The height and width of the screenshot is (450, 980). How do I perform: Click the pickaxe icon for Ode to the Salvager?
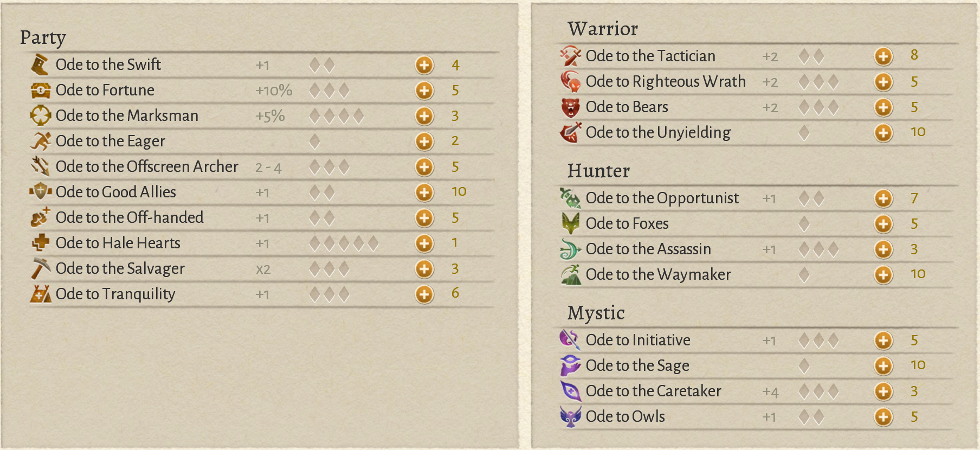pos(40,268)
